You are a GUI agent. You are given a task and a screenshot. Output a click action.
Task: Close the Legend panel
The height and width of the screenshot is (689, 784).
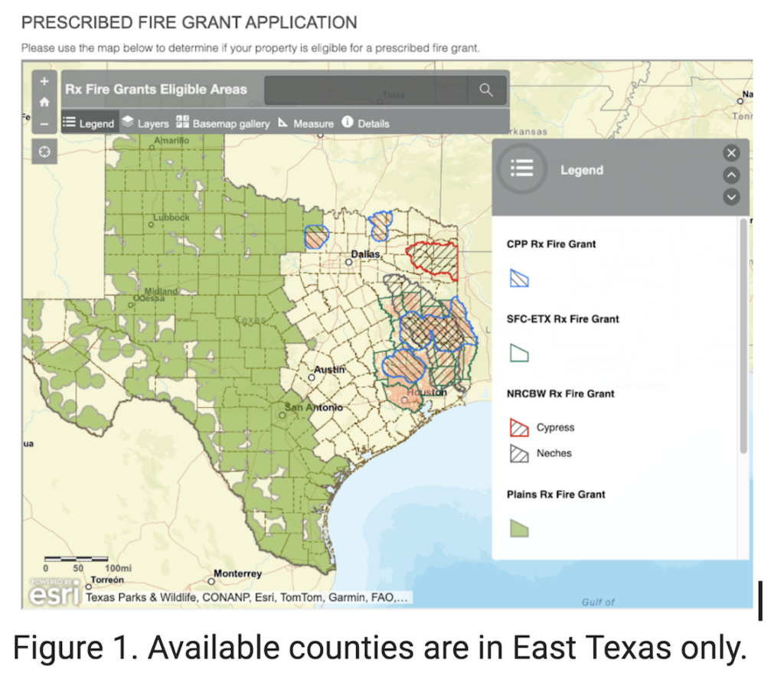coord(731,152)
